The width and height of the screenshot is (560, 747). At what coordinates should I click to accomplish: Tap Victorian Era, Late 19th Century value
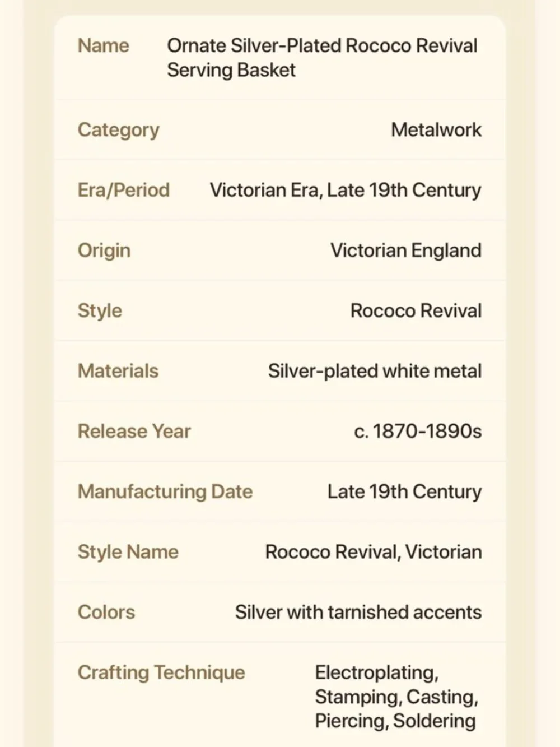point(346,190)
